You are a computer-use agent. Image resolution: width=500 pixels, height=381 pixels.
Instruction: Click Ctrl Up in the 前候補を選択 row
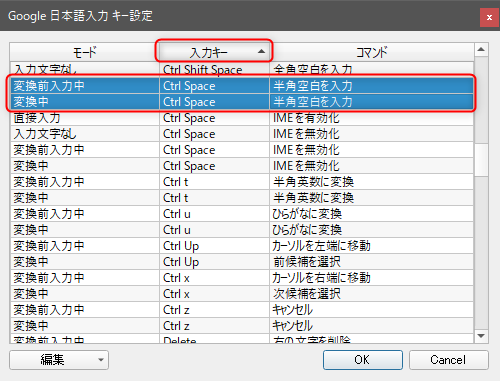pyautogui.click(x=214, y=262)
